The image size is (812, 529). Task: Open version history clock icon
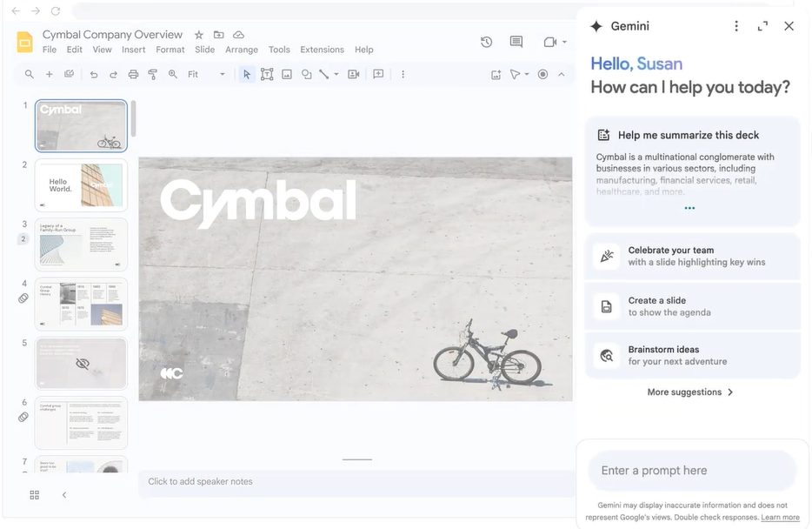pyautogui.click(x=486, y=42)
